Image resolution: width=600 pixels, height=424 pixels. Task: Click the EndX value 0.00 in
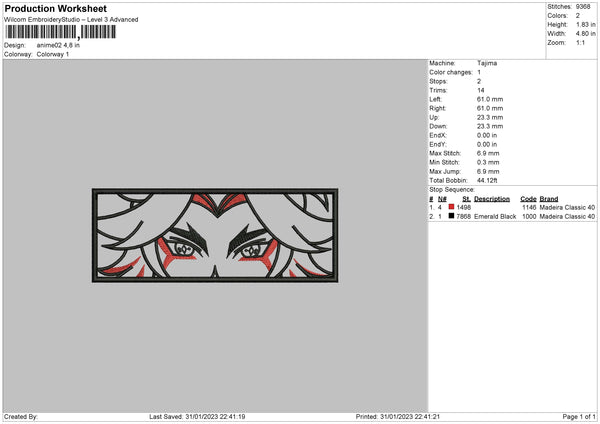[487, 135]
